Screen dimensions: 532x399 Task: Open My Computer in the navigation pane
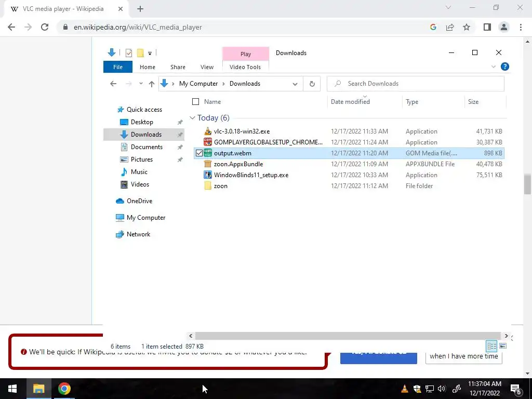(146, 218)
